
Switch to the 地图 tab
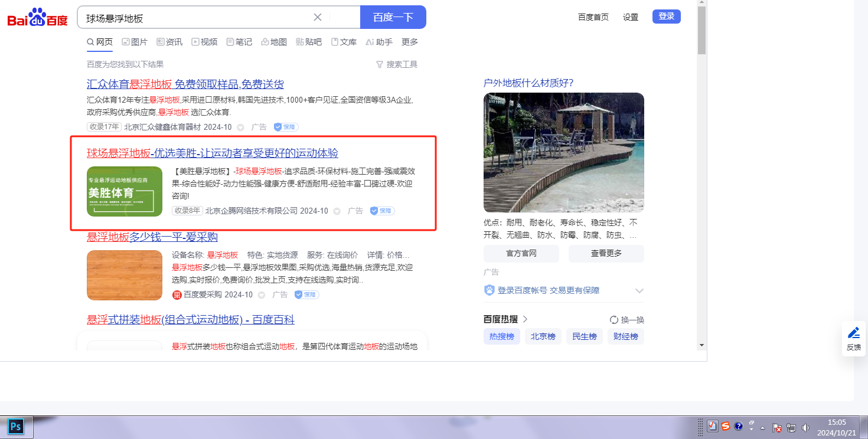pyautogui.click(x=274, y=42)
